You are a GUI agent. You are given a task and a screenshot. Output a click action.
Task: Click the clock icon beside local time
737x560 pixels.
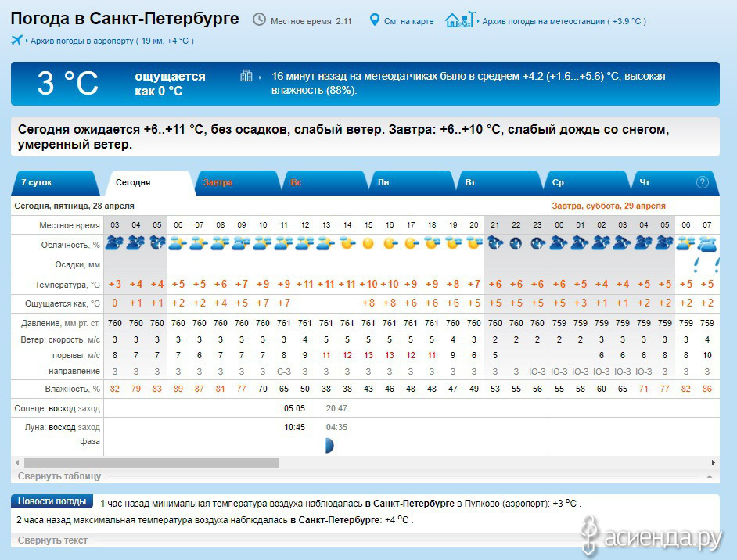coord(259,20)
